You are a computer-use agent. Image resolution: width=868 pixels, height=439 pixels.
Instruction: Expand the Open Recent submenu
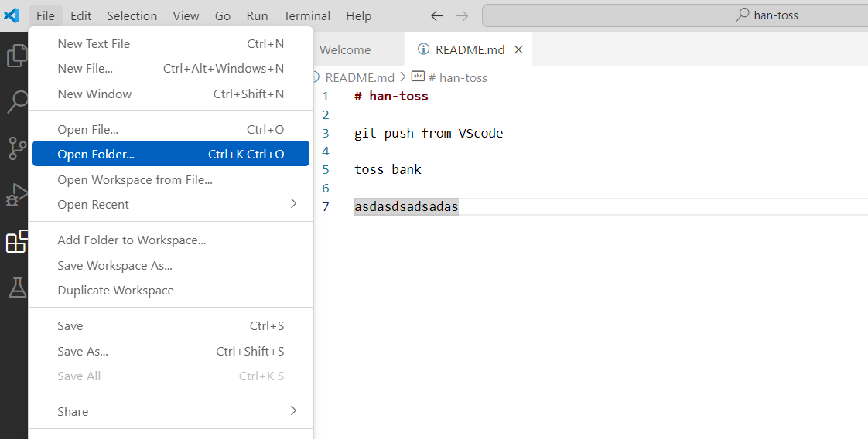point(171,205)
